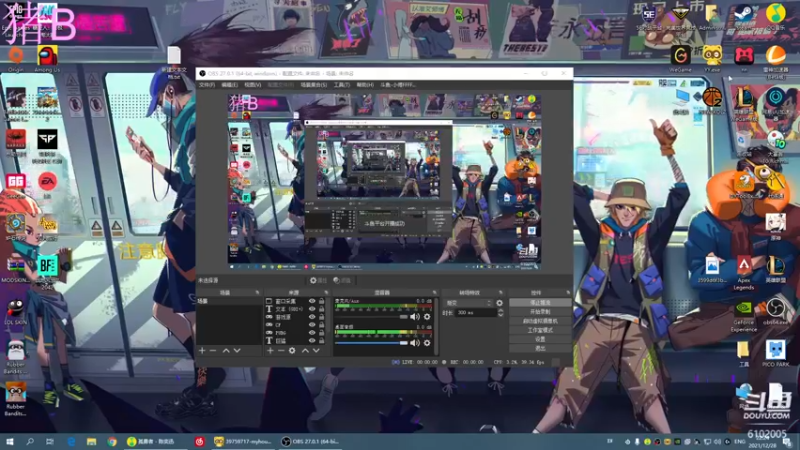Adjust the 桌面音频 volume slider

pyautogui.click(x=371, y=343)
